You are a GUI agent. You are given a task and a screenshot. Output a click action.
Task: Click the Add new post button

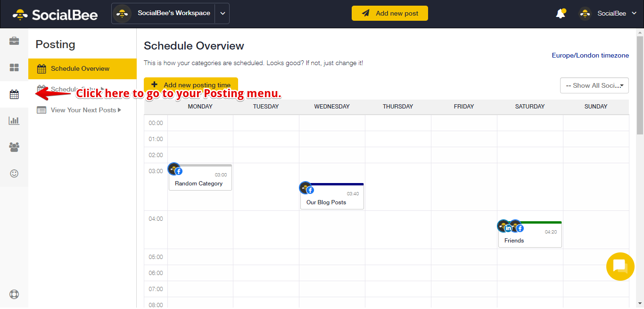pyautogui.click(x=390, y=13)
